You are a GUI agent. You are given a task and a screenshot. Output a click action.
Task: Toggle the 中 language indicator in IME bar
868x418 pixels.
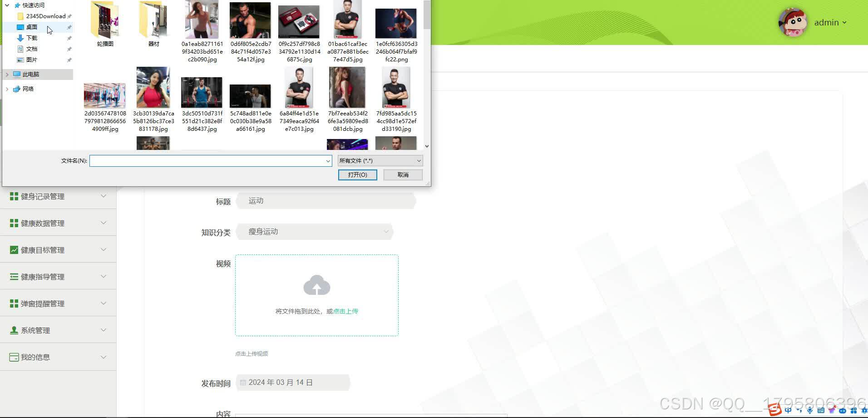click(788, 410)
